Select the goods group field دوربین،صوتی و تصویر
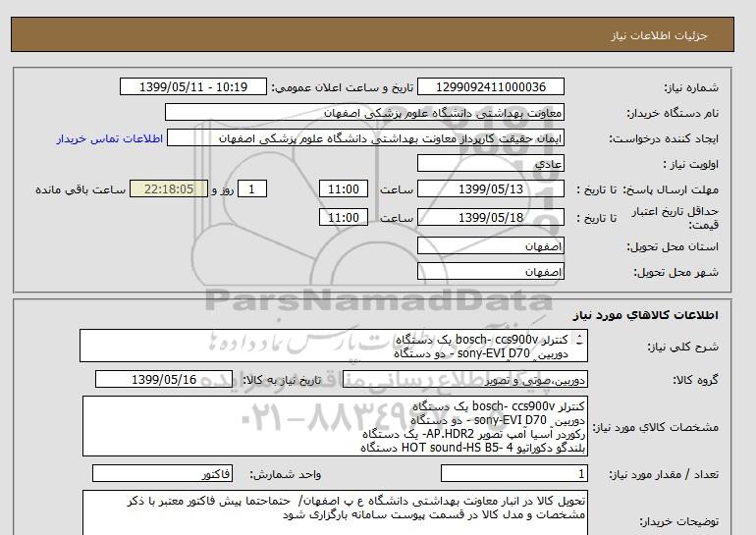Screen dimensions: 756x535 [465, 380]
